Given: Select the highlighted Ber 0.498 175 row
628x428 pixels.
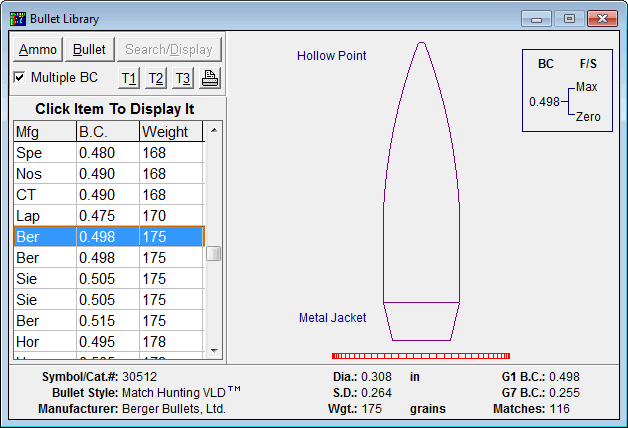Looking at the screenshot, I should point(109,237).
